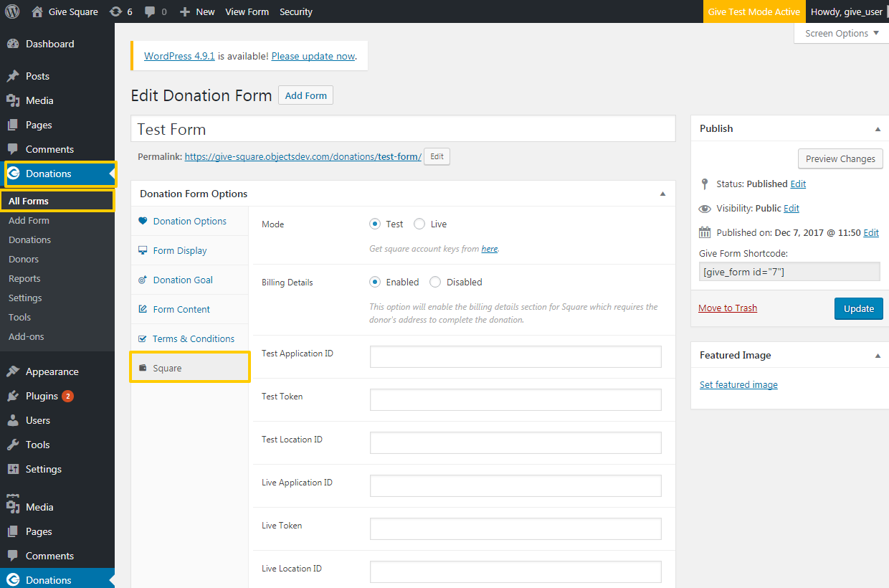The height and width of the screenshot is (588, 889).
Task: Open the Form Display tab
Action: (x=190, y=250)
